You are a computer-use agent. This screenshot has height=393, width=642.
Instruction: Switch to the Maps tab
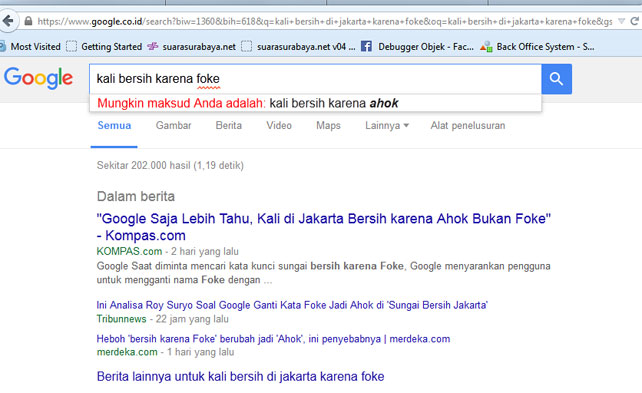pos(328,126)
